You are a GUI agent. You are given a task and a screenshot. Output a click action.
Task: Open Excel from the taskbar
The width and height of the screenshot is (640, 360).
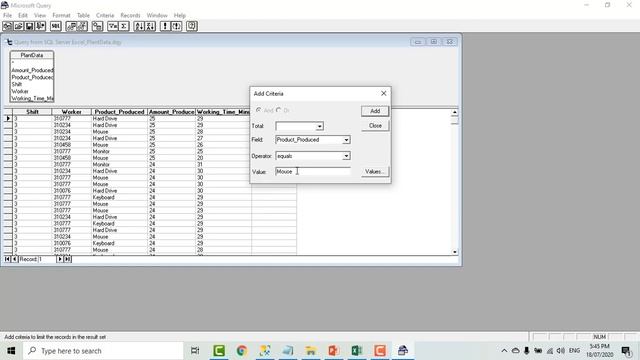click(x=357, y=351)
